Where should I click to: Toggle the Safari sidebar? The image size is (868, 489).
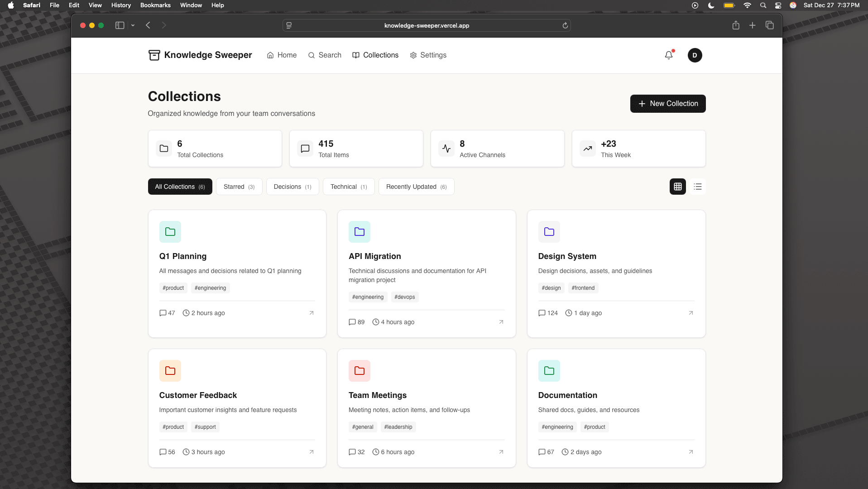point(120,25)
